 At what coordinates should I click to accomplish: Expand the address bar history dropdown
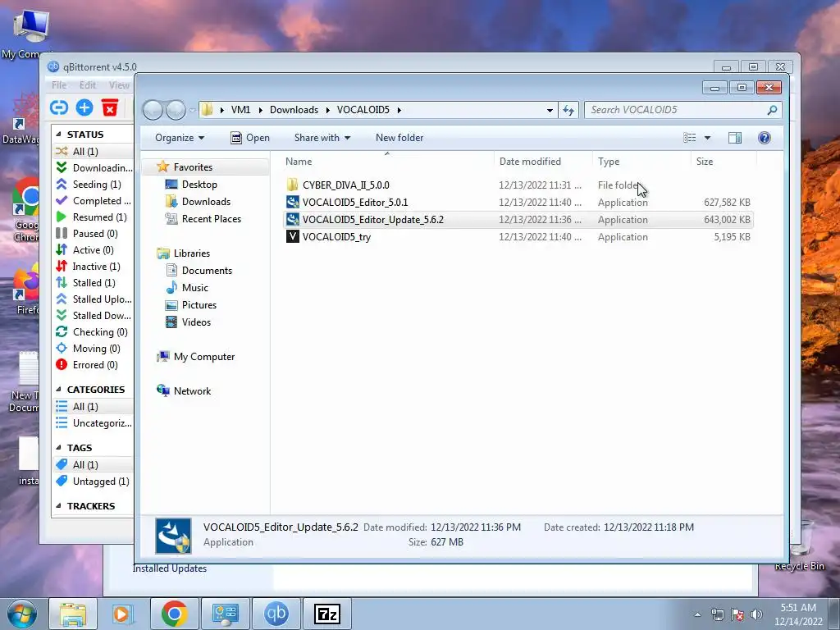point(550,111)
